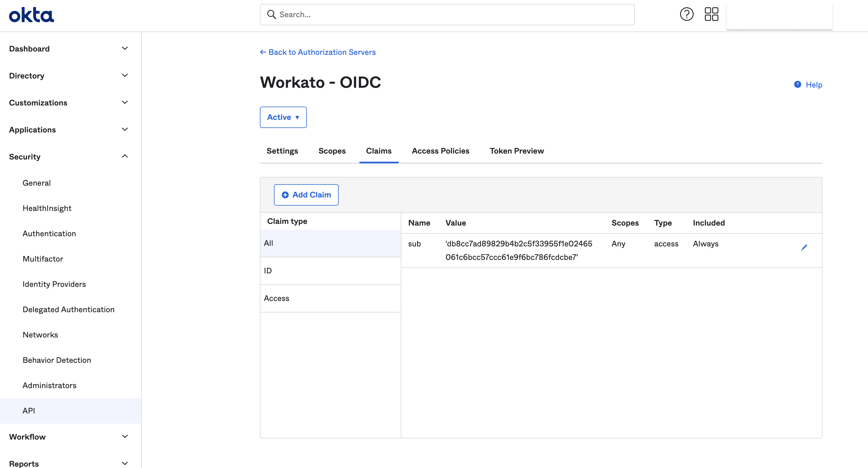The image size is (868, 468).
Task: Open the apps grid icon
Action: click(711, 14)
